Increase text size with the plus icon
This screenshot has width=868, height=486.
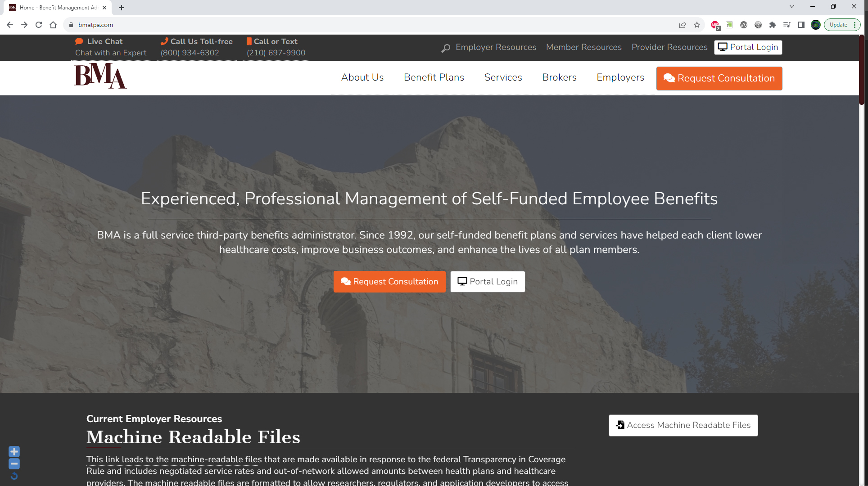pyautogui.click(x=14, y=451)
